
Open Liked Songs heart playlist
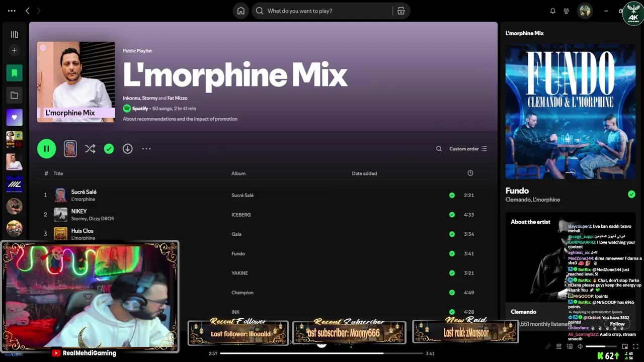click(14, 117)
